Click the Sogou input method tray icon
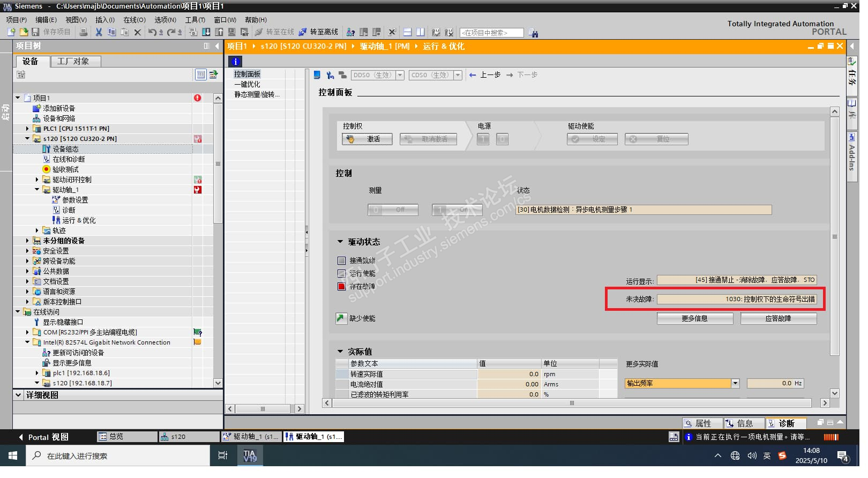868x478 pixels. (x=782, y=455)
